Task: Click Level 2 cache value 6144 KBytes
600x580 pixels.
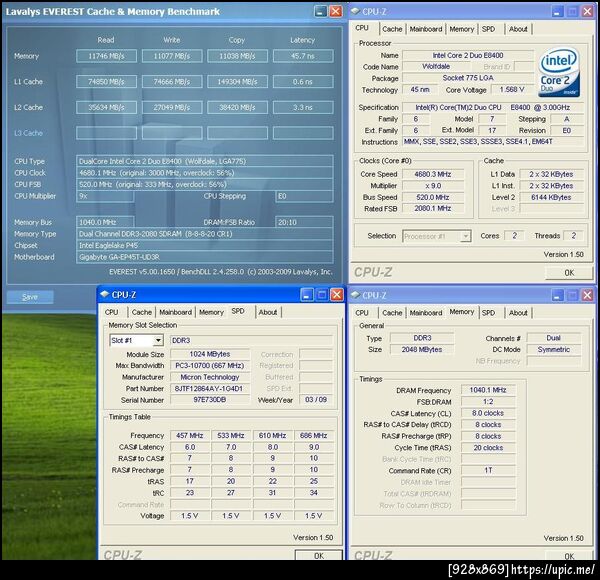Action: [x=551, y=197]
